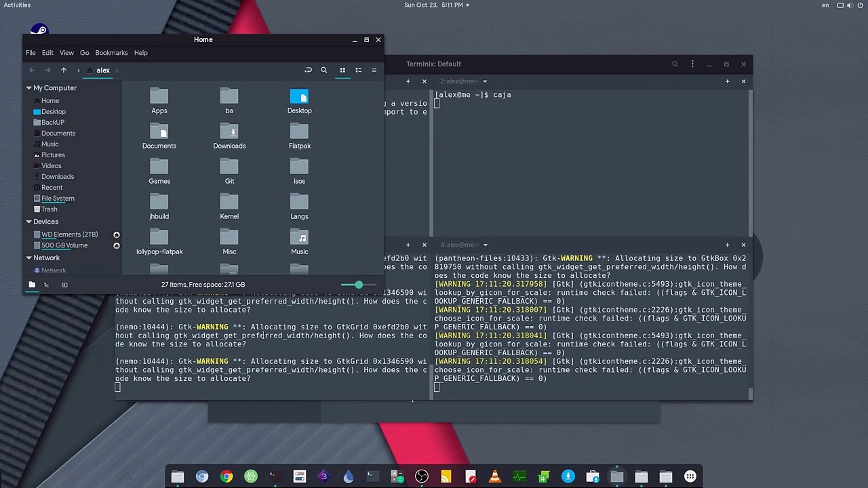The image size is (868, 488).
Task: Open the Flatpak folder
Action: point(299,136)
